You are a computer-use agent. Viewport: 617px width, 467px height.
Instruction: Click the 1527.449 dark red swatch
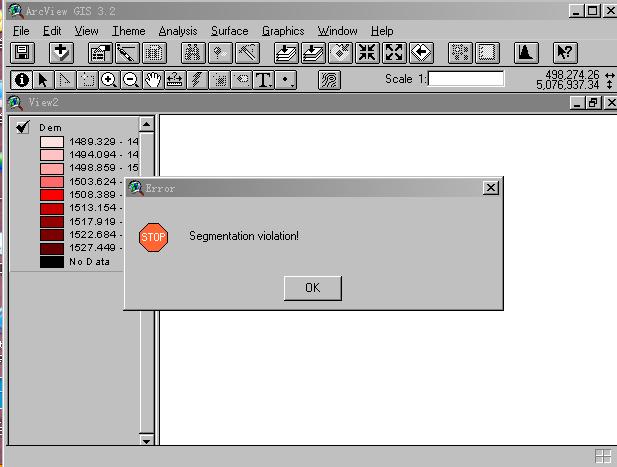click(x=52, y=248)
